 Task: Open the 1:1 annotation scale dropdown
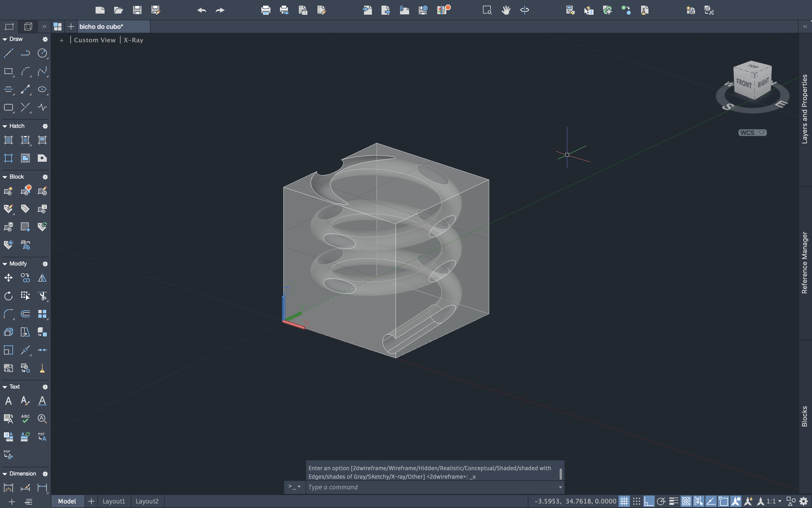(x=774, y=501)
